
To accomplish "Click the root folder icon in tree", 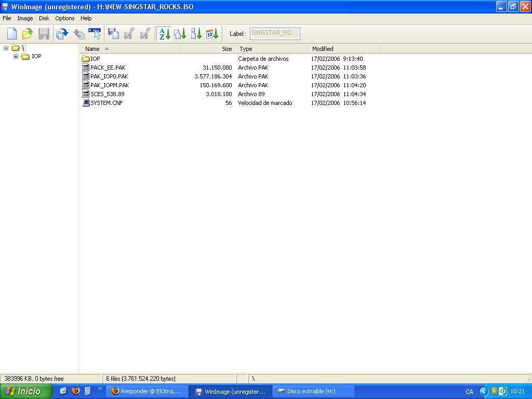I will pyautogui.click(x=15, y=47).
